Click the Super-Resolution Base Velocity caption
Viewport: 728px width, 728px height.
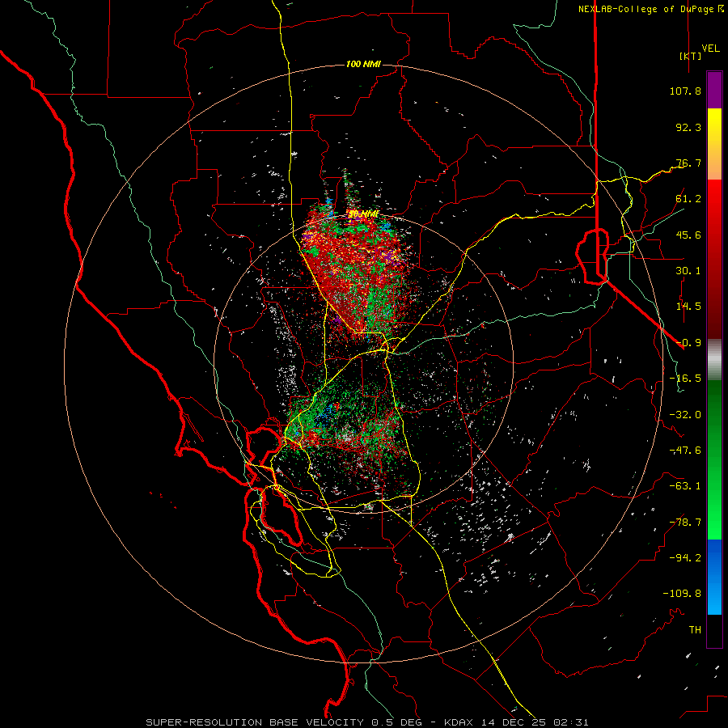pos(367,722)
